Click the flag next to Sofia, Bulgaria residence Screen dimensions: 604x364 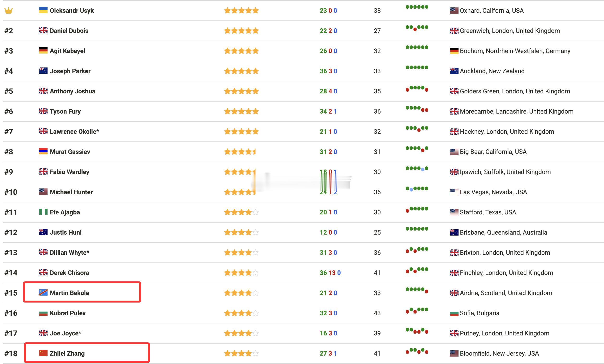(454, 314)
